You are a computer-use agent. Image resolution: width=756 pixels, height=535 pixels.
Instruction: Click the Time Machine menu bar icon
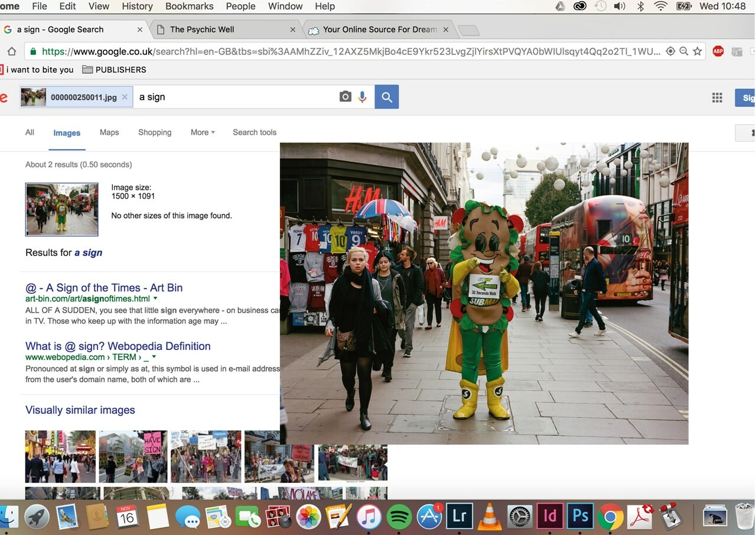point(600,7)
